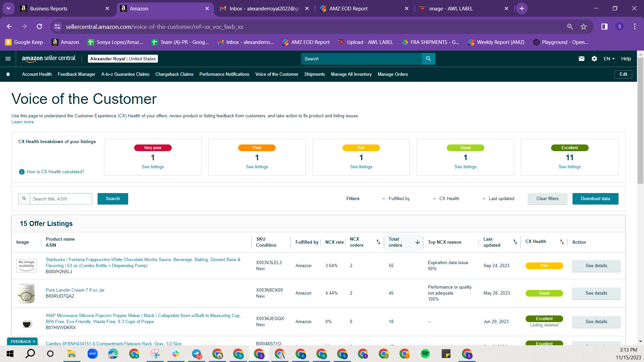The image size is (644, 362).
Task: Open the tab search dropdown arrow
Action: pyautogui.click(x=8, y=8)
